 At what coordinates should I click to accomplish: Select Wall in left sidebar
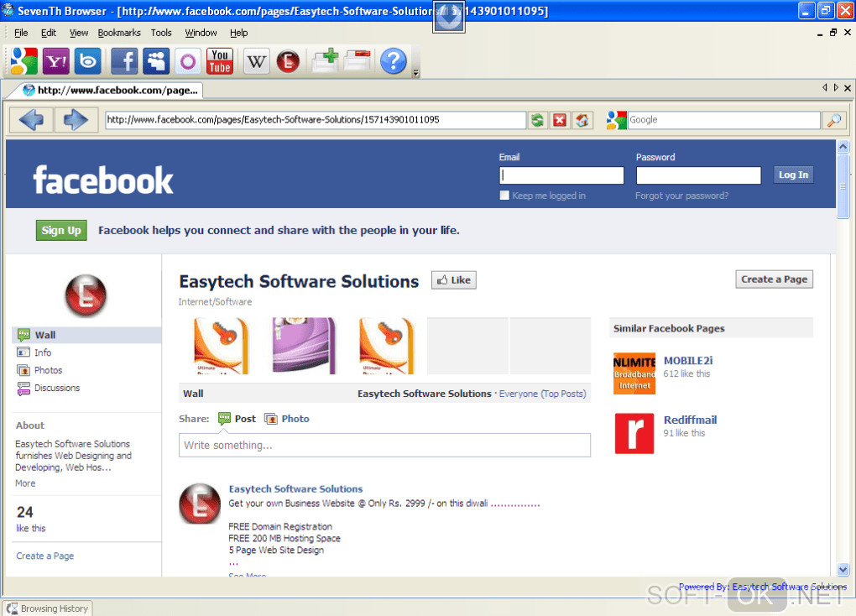(x=86, y=336)
